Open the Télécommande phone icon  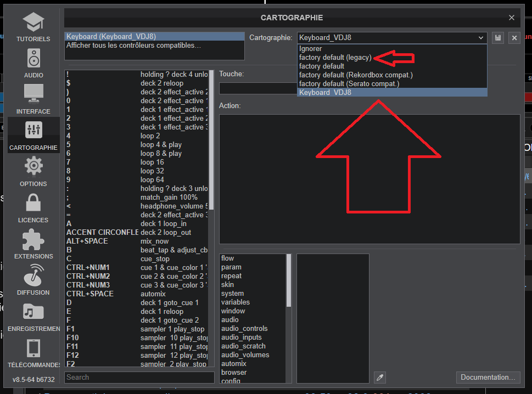tap(33, 348)
